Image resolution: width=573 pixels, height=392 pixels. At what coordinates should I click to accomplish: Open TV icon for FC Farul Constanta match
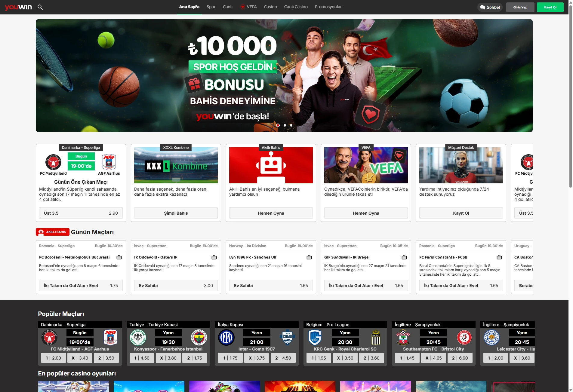(x=499, y=257)
